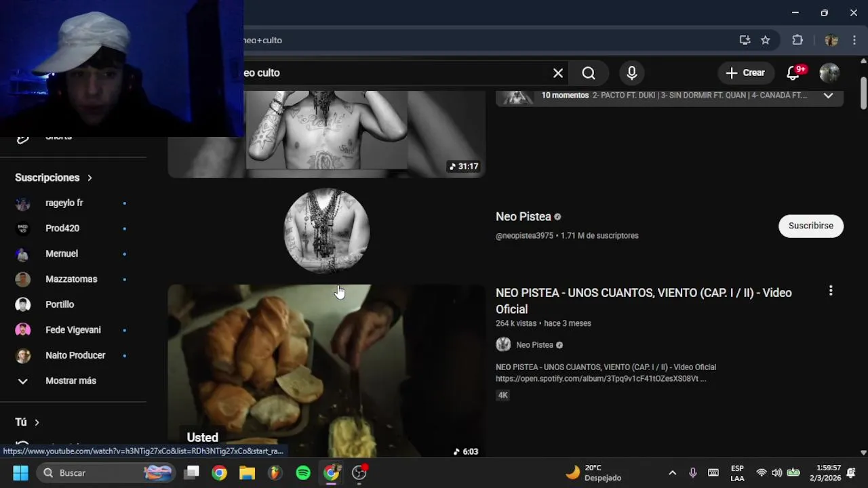Click the install app icon in address bar

(745, 40)
